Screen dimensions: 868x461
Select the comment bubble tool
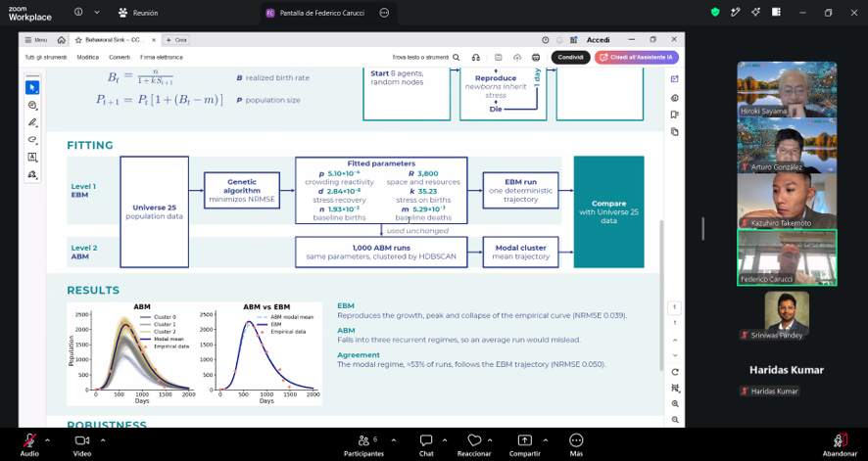coord(32,105)
